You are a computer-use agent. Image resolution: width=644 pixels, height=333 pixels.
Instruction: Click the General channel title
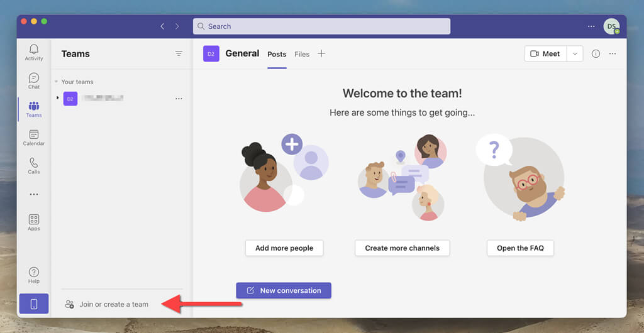(242, 53)
